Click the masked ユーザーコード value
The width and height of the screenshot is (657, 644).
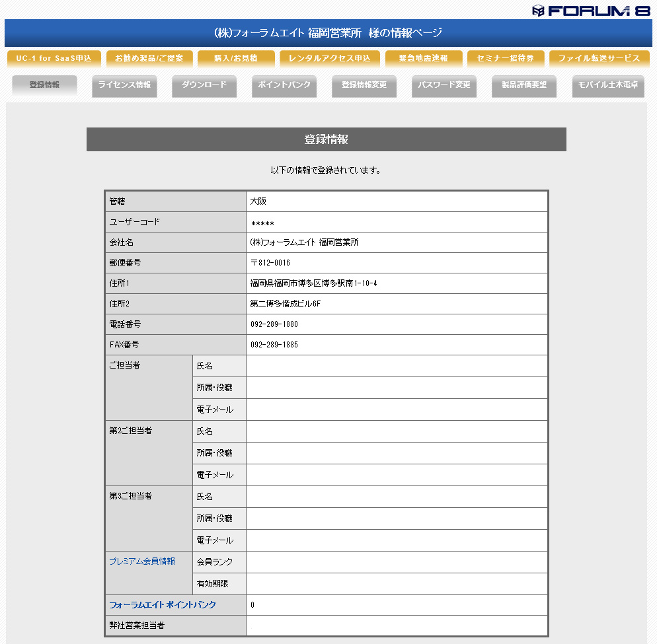262,223
